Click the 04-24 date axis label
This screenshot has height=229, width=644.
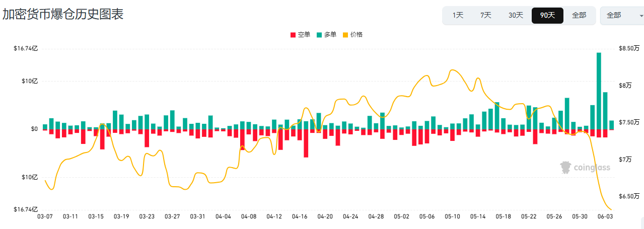tap(350, 216)
